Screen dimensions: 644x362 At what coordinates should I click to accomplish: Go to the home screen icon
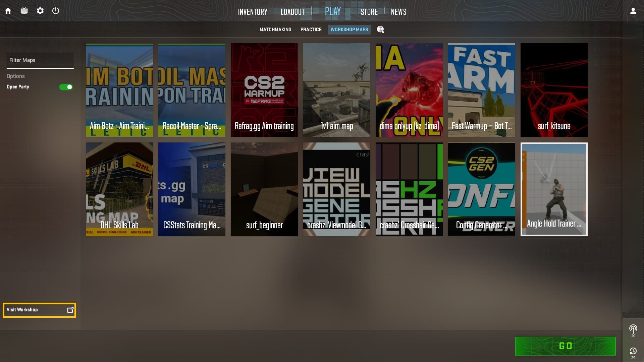[x=8, y=11]
